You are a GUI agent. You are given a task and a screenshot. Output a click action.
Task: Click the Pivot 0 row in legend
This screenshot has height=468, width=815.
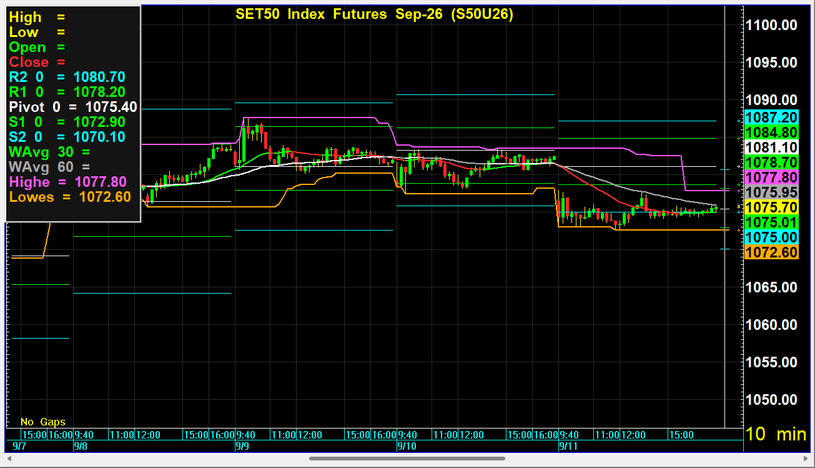(73, 107)
